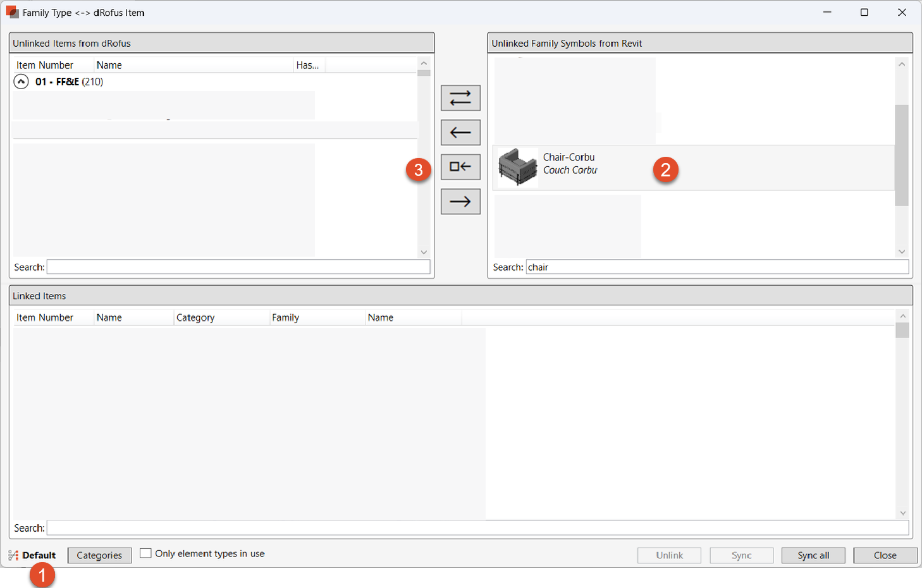Image resolution: width=922 pixels, height=588 pixels.
Task: Select the Chair-Corbu couch thumbnail
Action: click(517, 168)
